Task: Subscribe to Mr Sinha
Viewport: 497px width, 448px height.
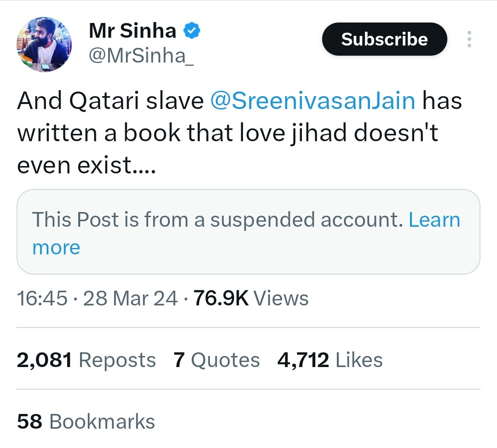Action: [384, 39]
